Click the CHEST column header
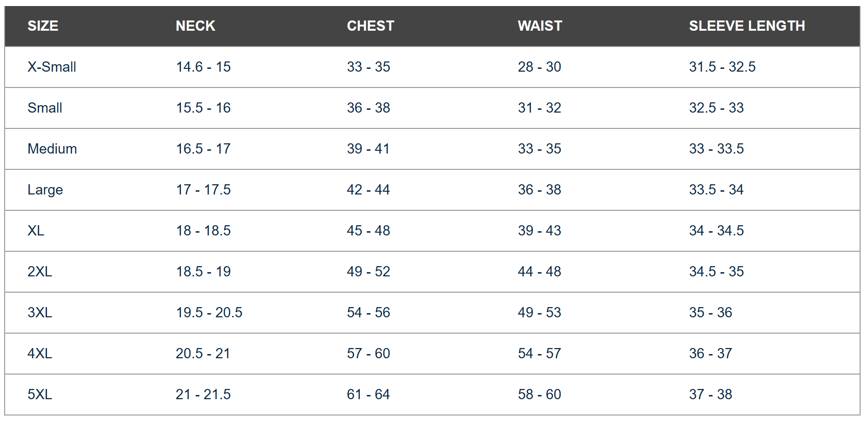This screenshot has height=422, width=868. (x=370, y=26)
